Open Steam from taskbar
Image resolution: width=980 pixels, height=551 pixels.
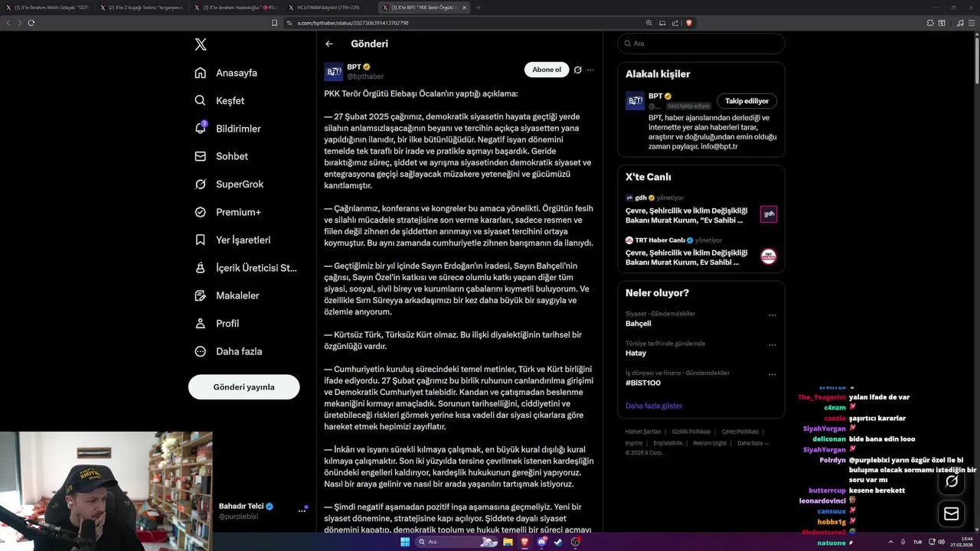(x=558, y=542)
